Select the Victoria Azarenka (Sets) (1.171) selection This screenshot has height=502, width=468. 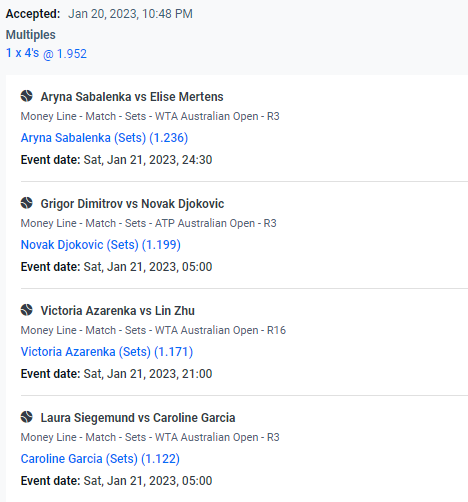pos(107,352)
